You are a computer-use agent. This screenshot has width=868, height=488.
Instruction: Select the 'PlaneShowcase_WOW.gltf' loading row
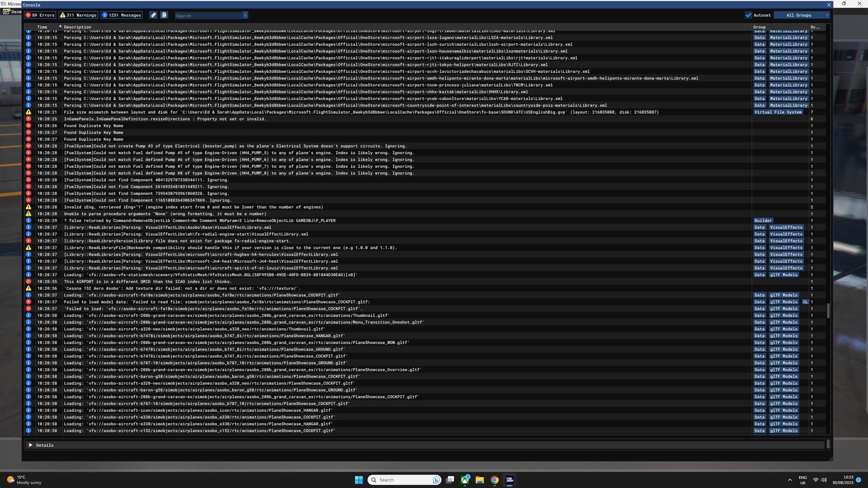point(425,343)
